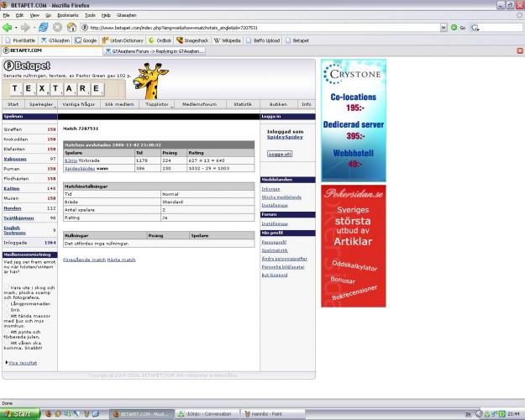
Task: Expand the Spelregler navigation dropdown
Action: pyautogui.click(x=41, y=104)
